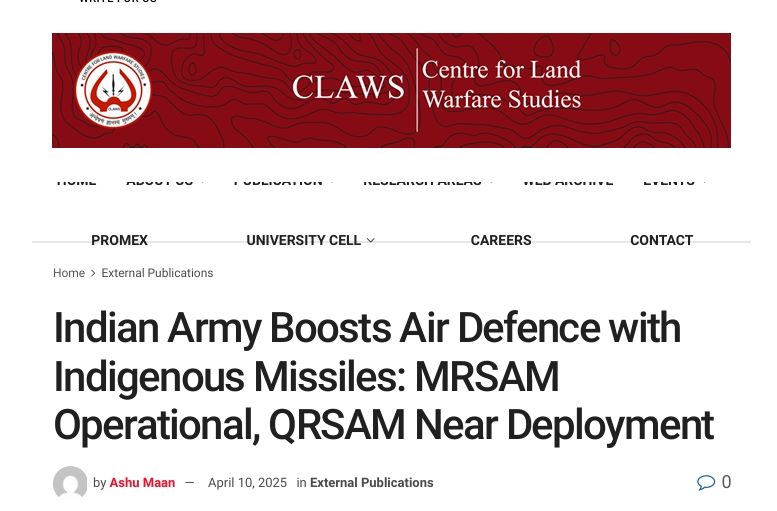Expand the UNIVERSITY CELL dropdown chevron
The image size is (777, 511).
(x=371, y=241)
